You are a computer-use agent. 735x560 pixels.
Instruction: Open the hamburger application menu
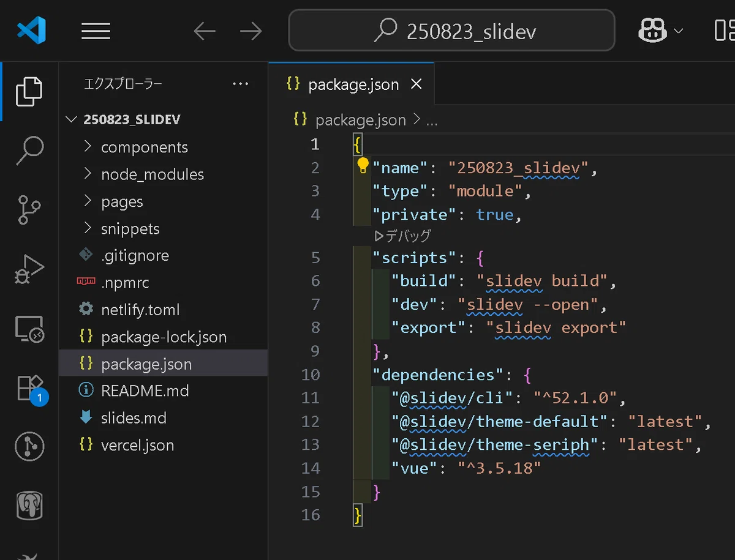tap(96, 31)
